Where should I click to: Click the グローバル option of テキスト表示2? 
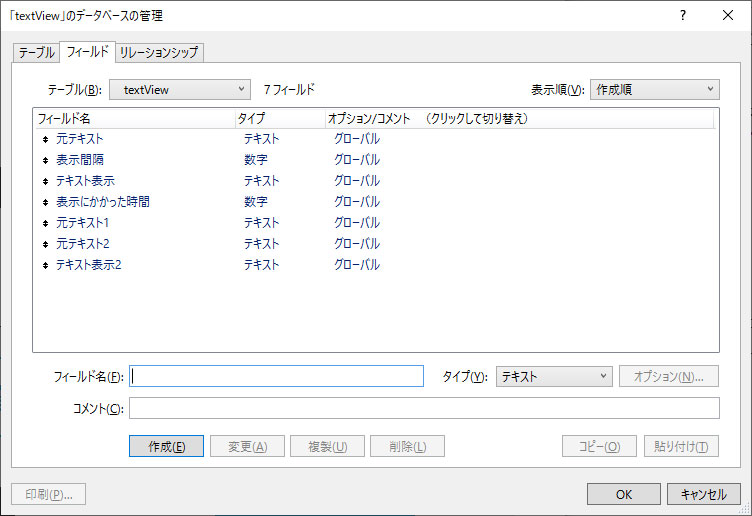tap(357, 265)
